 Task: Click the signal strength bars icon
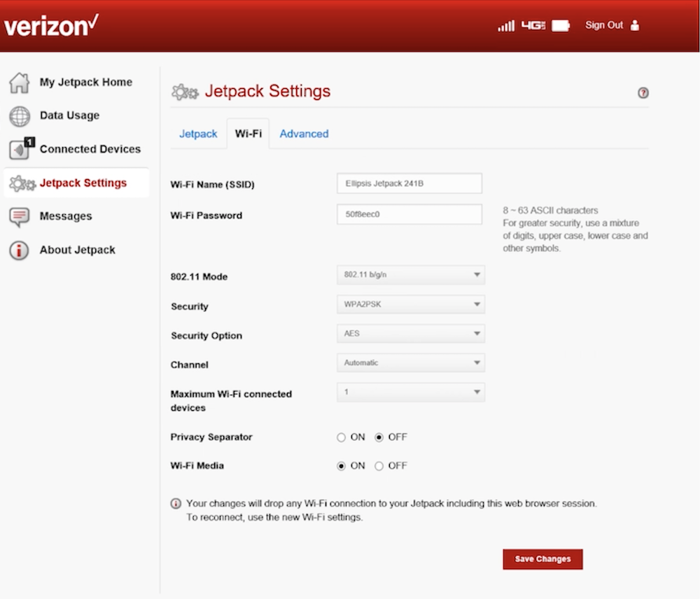505,26
